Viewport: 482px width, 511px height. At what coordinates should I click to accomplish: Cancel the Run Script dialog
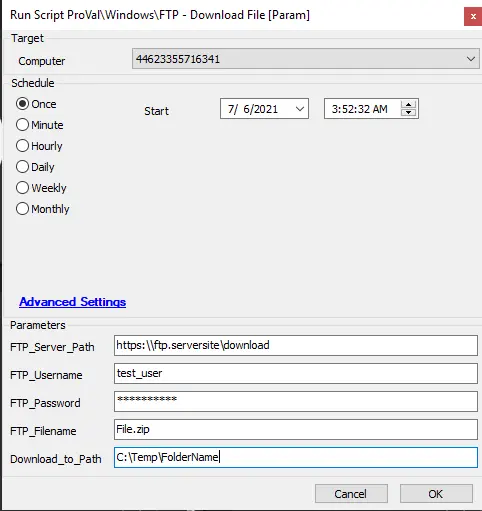coord(351,494)
